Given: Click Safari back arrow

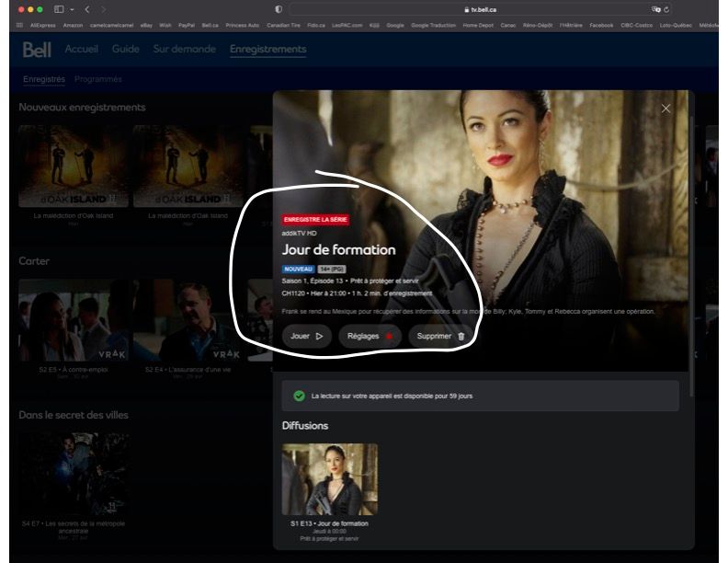Looking at the screenshot, I should click(87, 8).
